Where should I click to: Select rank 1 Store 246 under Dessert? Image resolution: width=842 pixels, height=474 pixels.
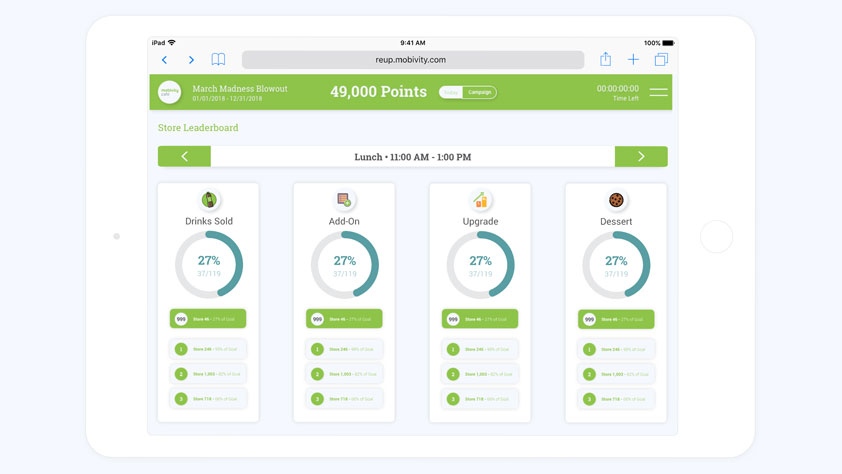616,349
